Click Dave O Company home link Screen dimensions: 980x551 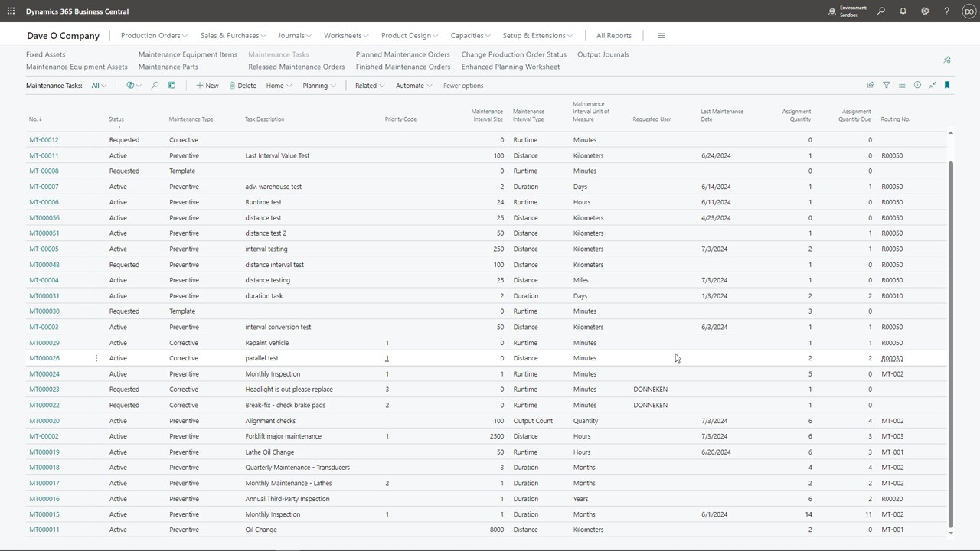tap(63, 36)
